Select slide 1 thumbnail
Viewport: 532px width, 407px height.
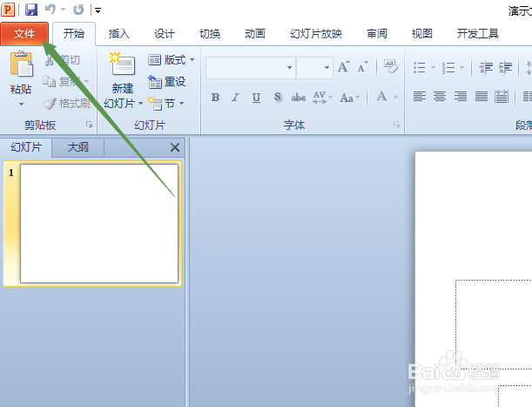(x=99, y=223)
